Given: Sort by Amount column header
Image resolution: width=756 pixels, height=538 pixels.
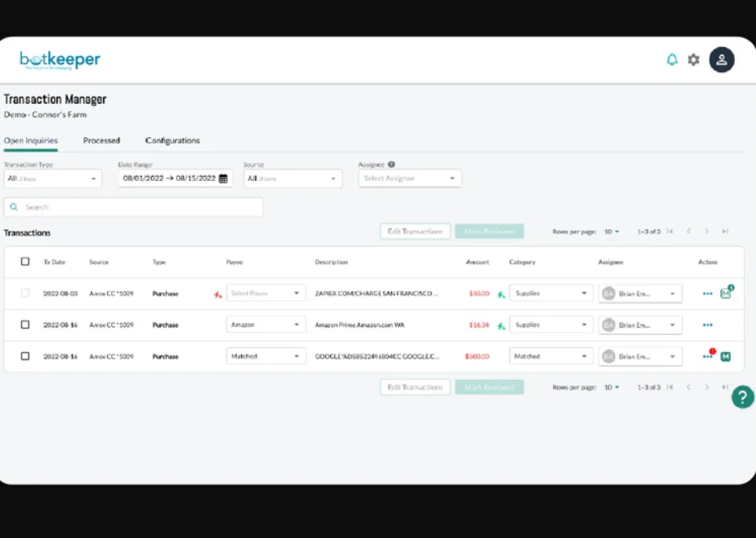Looking at the screenshot, I should click(477, 262).
